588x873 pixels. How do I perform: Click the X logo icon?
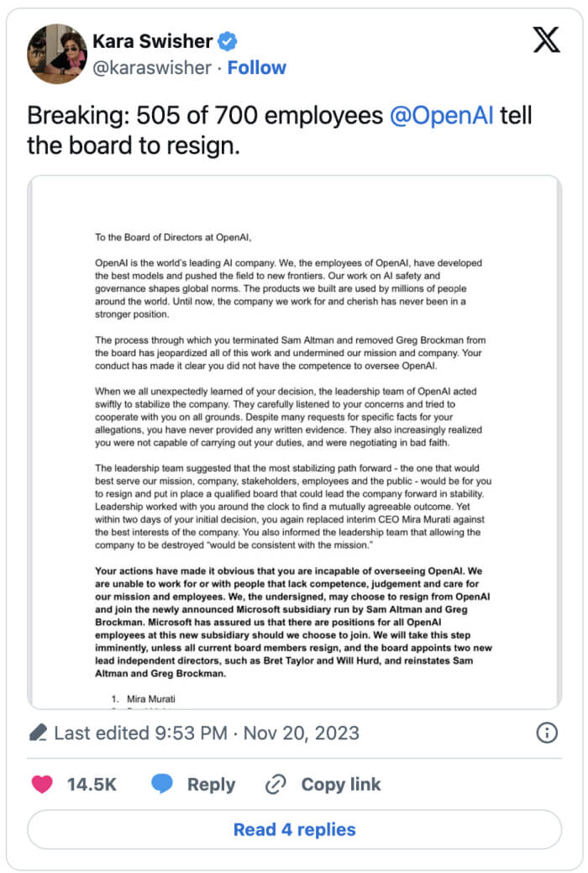546,40
